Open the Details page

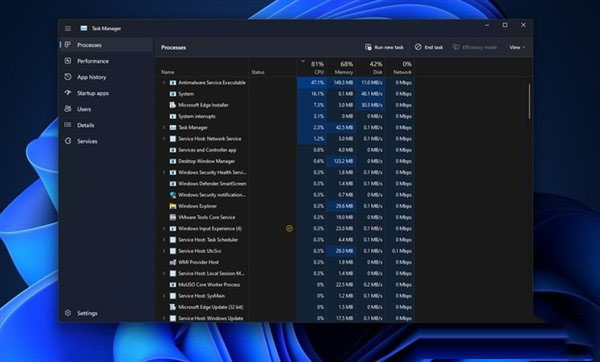coord(107,125)
